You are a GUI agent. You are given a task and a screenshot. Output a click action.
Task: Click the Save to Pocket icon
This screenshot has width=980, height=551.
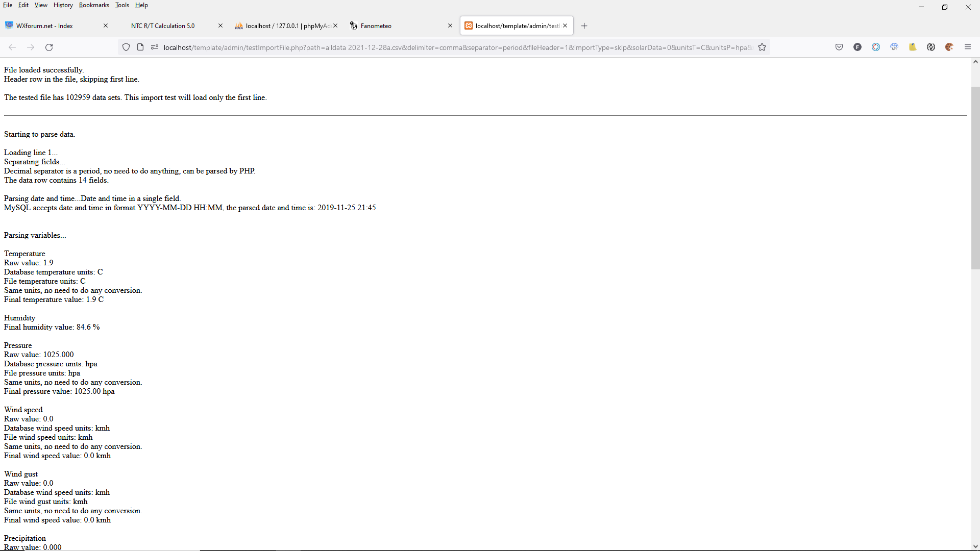point(839,47)
